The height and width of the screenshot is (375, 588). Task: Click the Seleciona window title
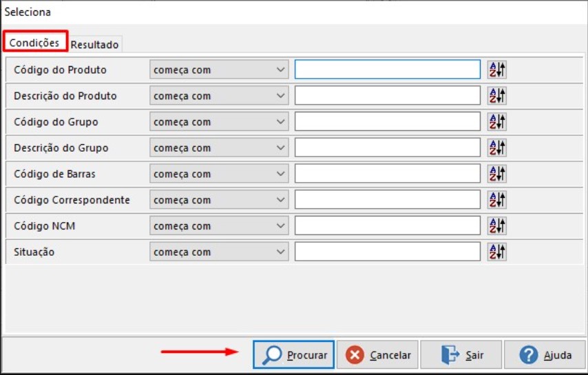28,12
